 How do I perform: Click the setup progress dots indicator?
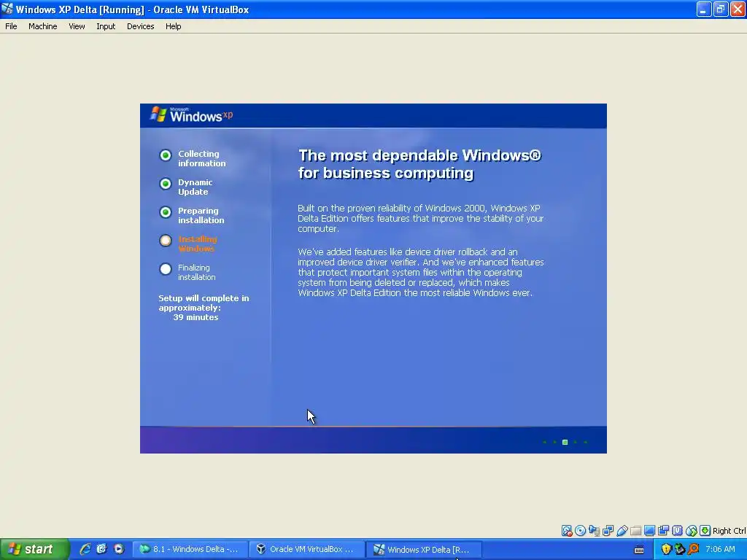[565, 442]
